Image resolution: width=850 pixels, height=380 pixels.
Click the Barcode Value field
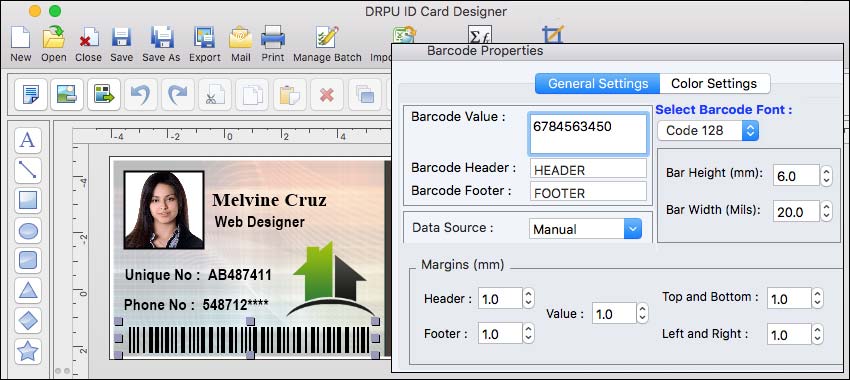tap(588, 134)
